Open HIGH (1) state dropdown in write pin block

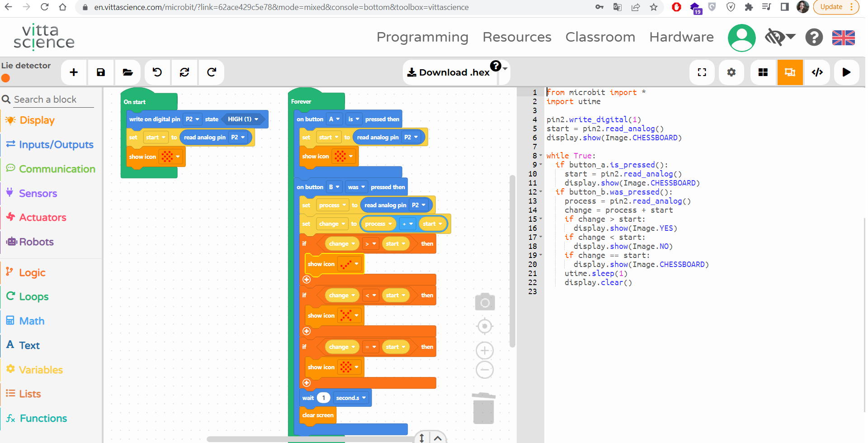(x=243, y=119)
